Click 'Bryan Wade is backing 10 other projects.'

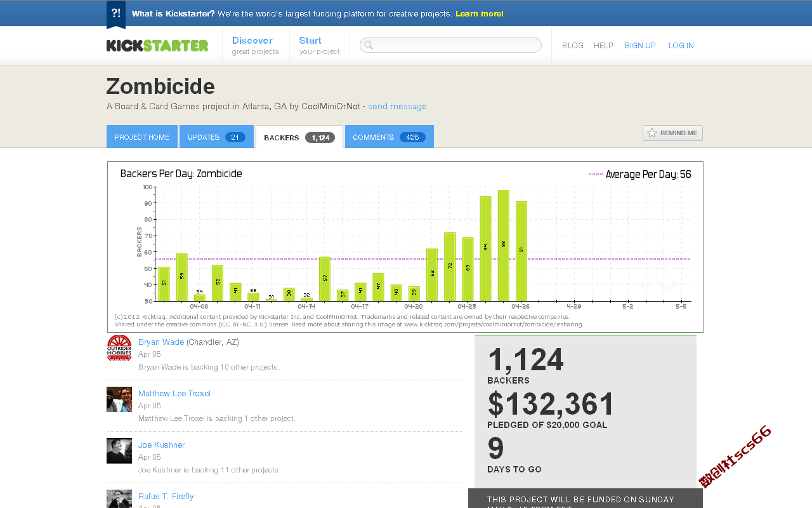click(209, 367)
